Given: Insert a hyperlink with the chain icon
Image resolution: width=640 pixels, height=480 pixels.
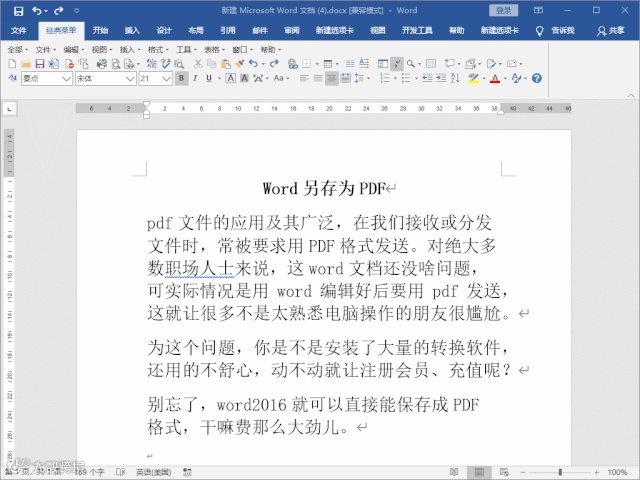Looking at the screenshot, I should tap(293, 64).
